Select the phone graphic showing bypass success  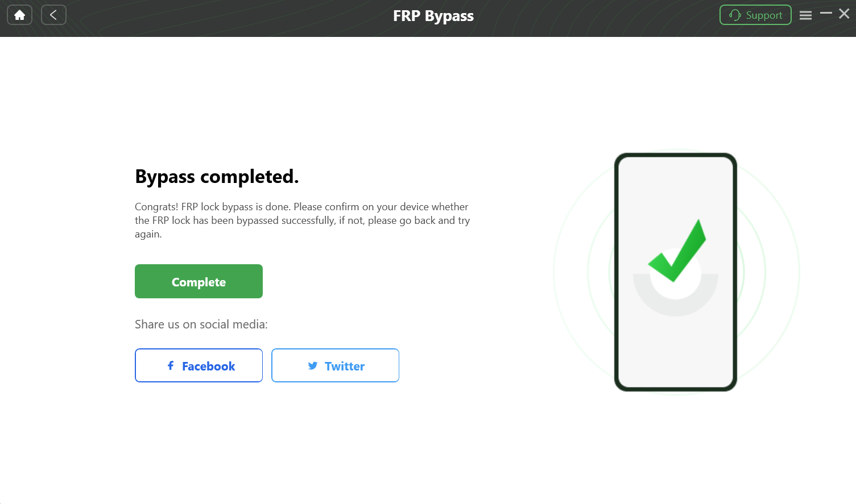tap(676, 272)
